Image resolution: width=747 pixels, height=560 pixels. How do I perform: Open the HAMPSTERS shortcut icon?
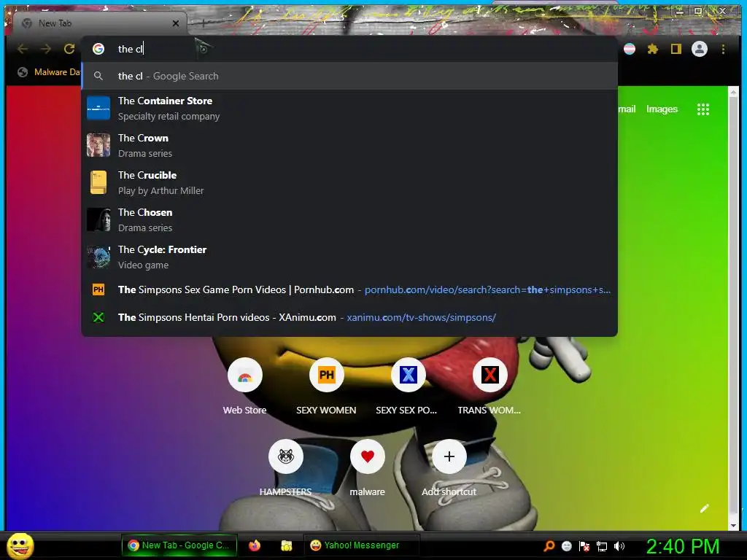286,456
